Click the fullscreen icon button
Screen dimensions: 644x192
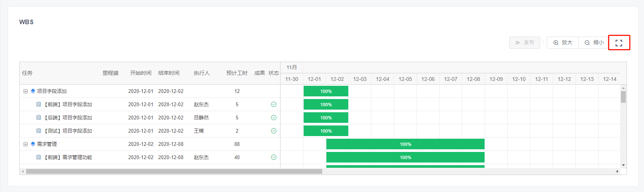pyautogui.click(x=619, y=43)
